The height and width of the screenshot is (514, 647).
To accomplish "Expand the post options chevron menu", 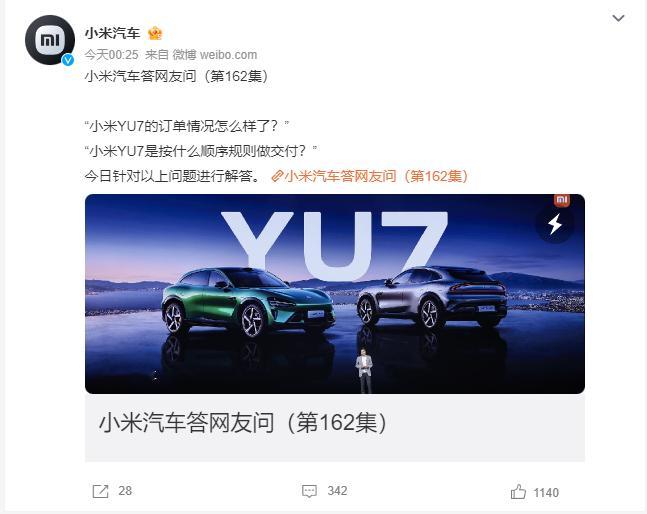I will coord(618,18).
